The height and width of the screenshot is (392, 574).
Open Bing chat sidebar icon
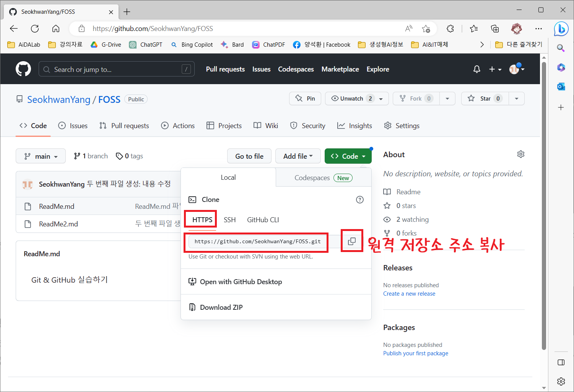(561, 29)
